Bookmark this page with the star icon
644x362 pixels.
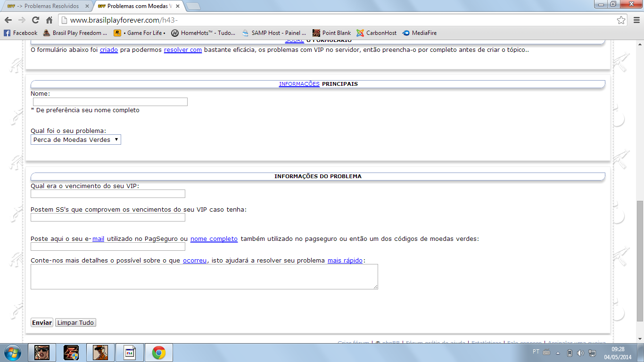[x=621, y=20]
